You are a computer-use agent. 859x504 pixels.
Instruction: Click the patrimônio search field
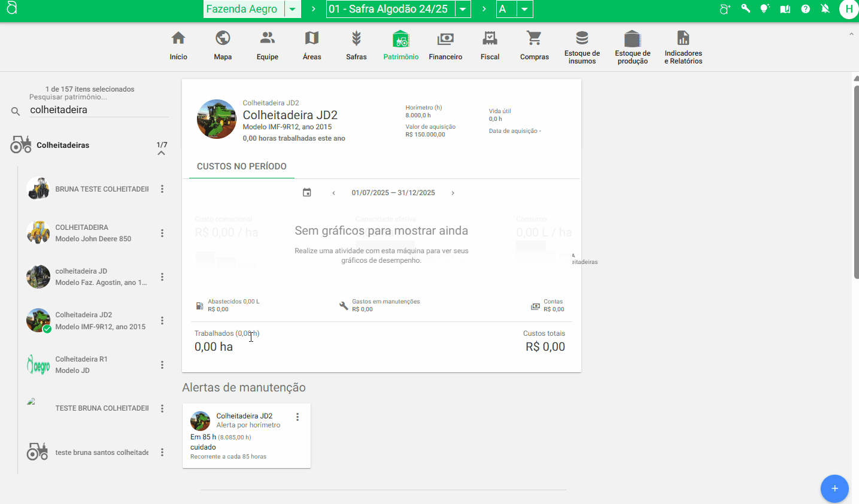coord(99,110)
